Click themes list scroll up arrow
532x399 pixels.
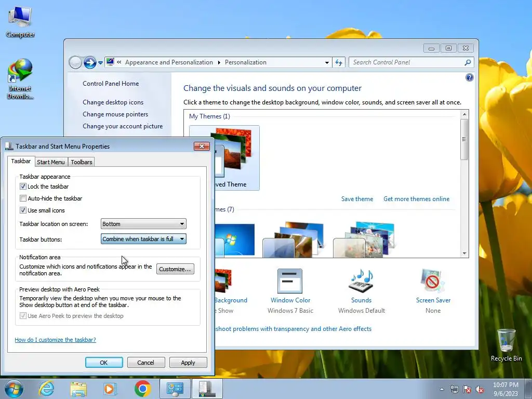[464, 114]
